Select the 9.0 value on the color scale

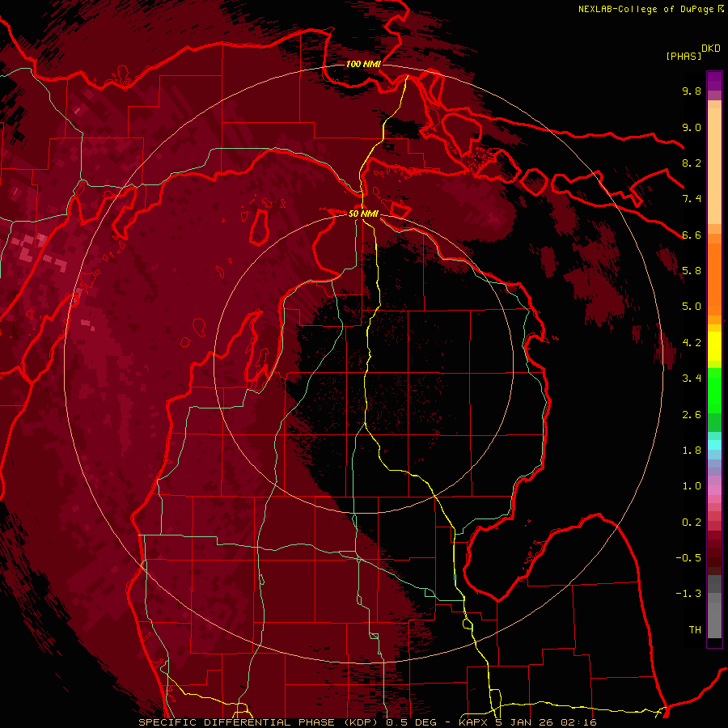692,127
